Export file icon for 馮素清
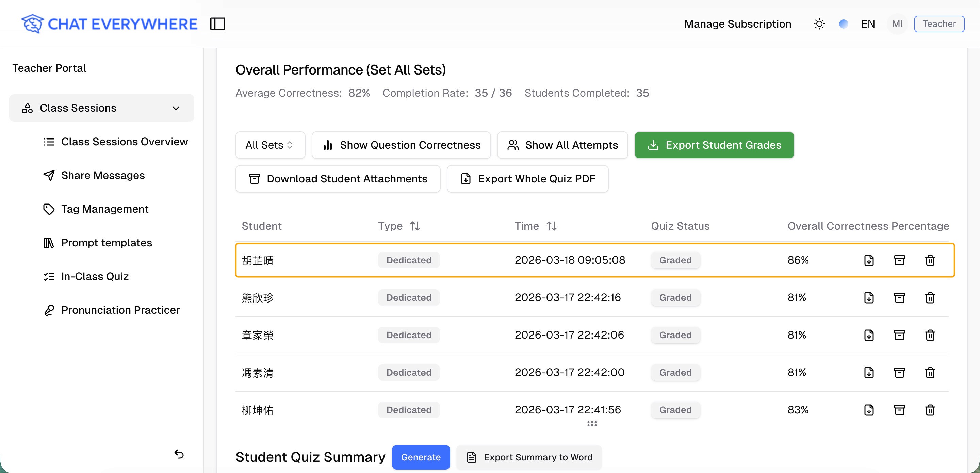 pos(868,372)
